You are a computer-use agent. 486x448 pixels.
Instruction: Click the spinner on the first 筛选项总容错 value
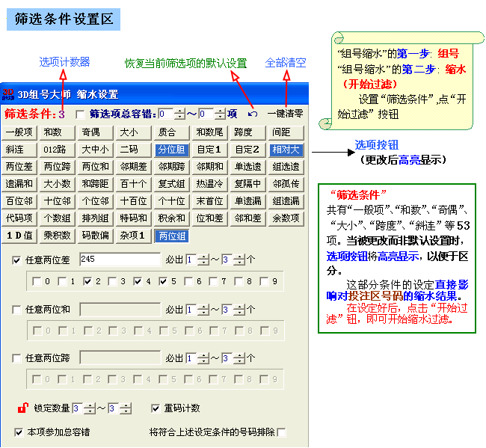tap(179, 114)
